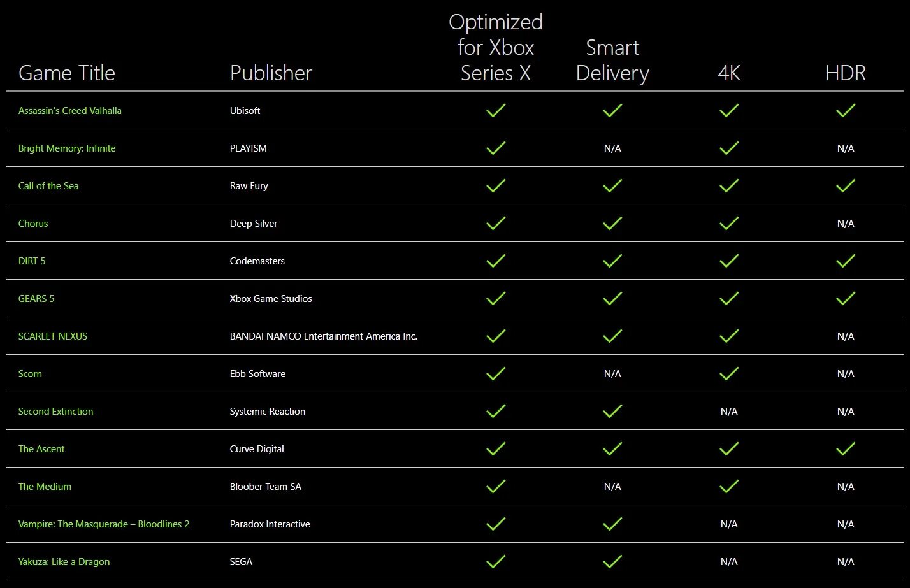This screenshot has height=588, width=910.
Task: Select the Scorn title link
Action: [x=30, y=373]
